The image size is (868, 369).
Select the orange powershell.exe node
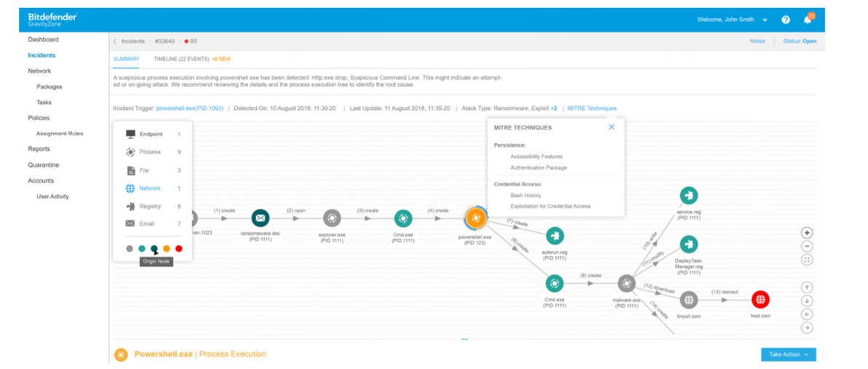pos(476,218)
